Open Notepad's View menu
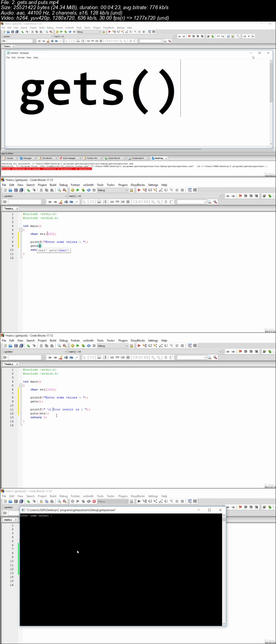 [x=29, y=57]
